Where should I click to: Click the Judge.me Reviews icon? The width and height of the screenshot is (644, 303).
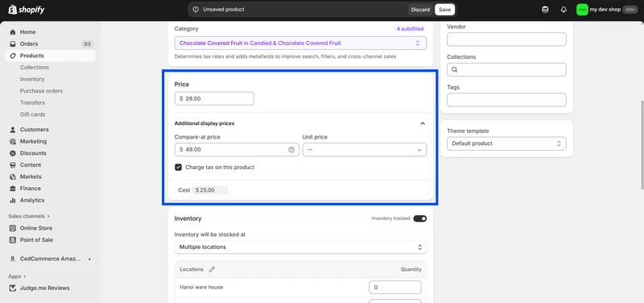pos(13,288)
